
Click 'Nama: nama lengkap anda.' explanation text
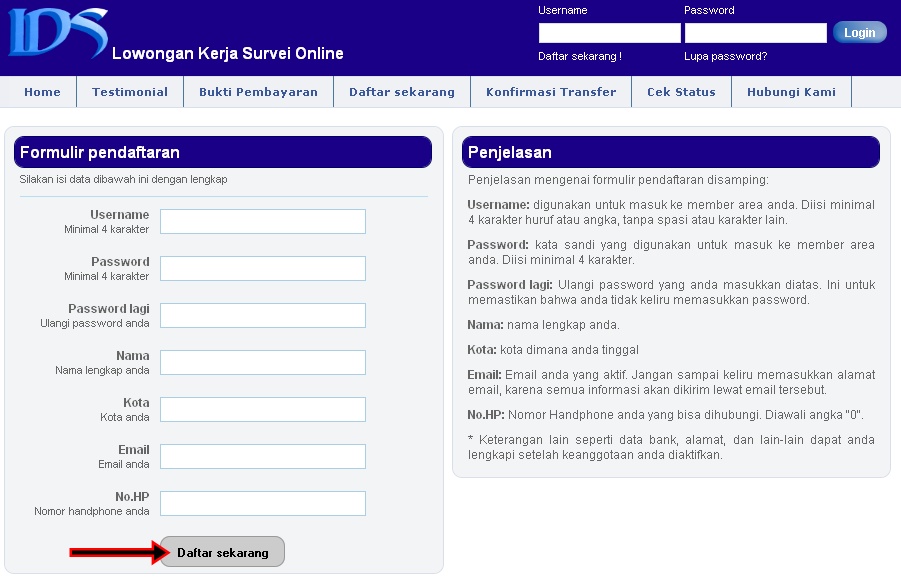pos(544,325)
